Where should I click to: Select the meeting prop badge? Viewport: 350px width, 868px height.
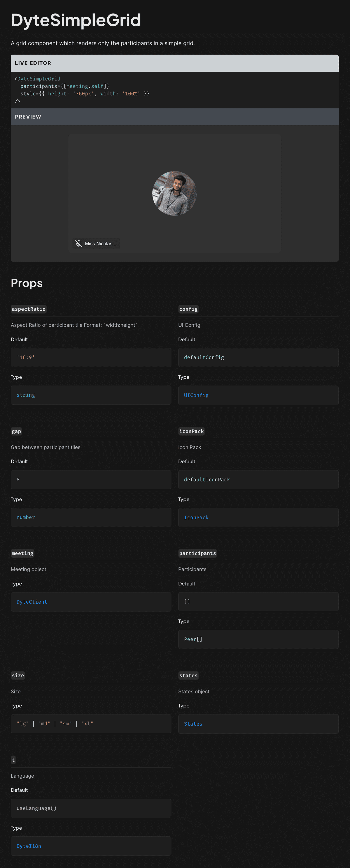(x=22, y=553)
